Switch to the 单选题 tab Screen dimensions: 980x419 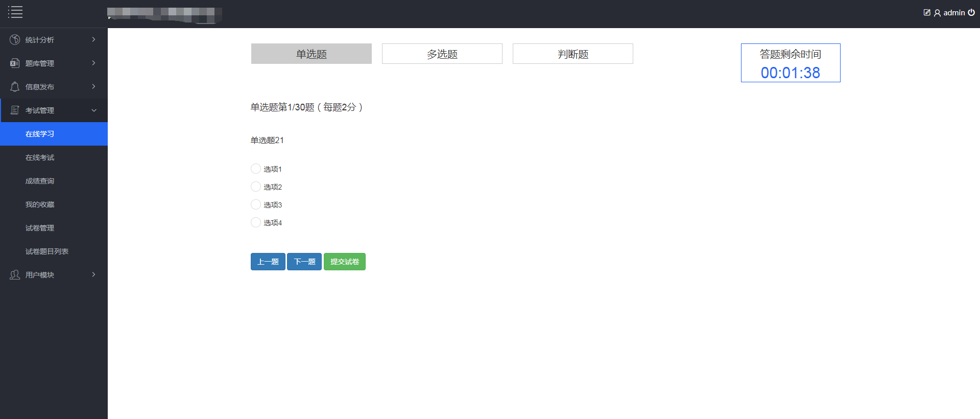(x=312, y=54)
